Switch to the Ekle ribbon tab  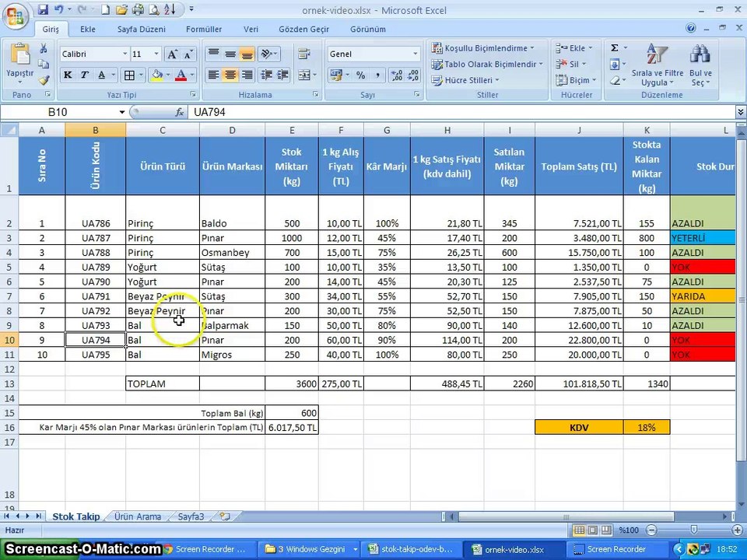pos(88,29)
